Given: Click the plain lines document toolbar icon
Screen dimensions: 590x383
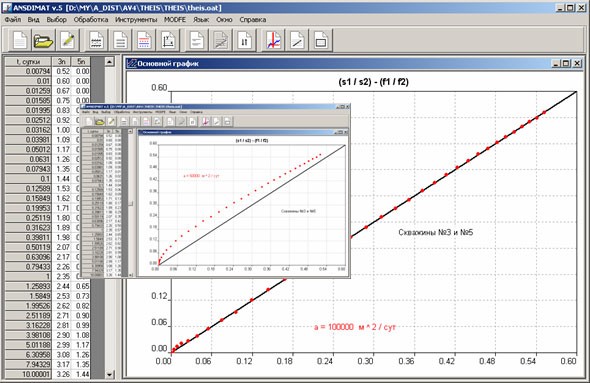Looking at the screenshot, I should pos(120,40).
